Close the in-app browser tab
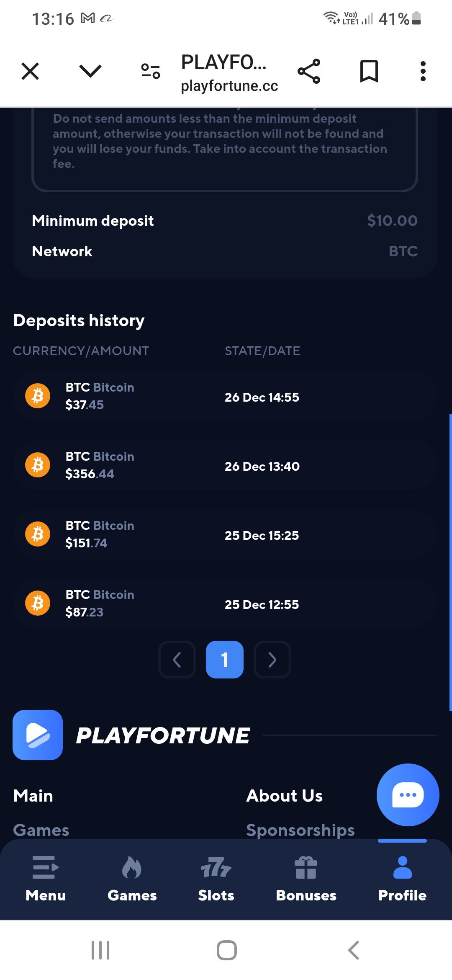This screenshot has height=980, width=452. coord(30,71)
